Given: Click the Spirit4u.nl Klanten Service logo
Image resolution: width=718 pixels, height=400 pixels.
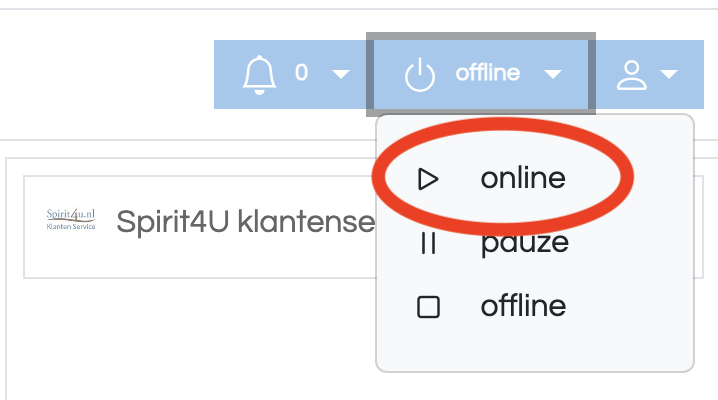Looking at the screenshot, I should pyautogui.click(x=71, y=219).
